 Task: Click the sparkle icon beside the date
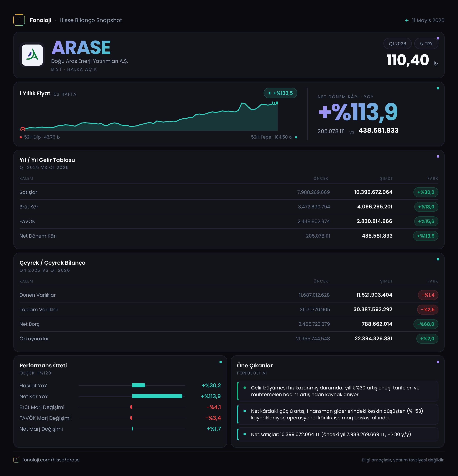407,20
